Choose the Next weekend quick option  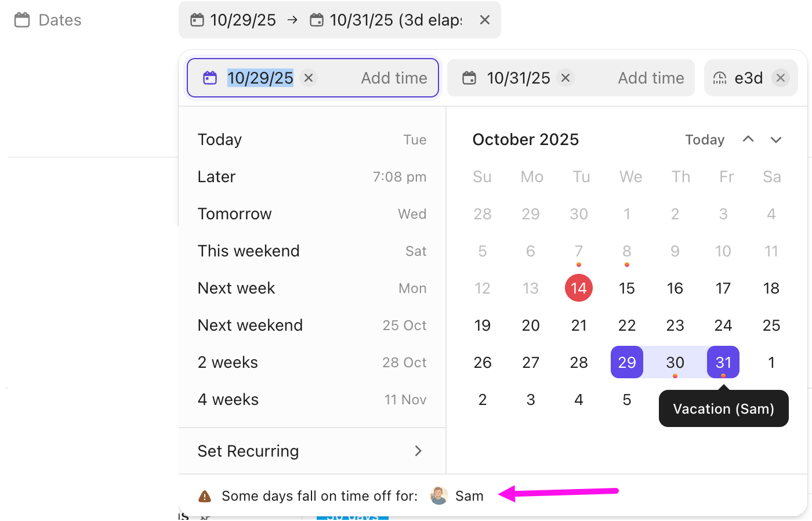(312, 325)
